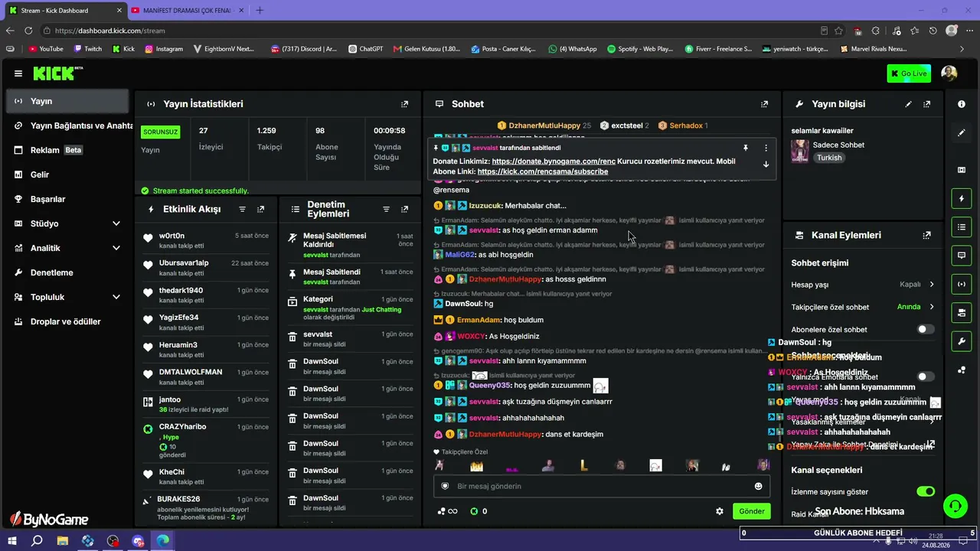Open the ChatGPT bookmark
980x551 pixels.
(x=366, y=49)
